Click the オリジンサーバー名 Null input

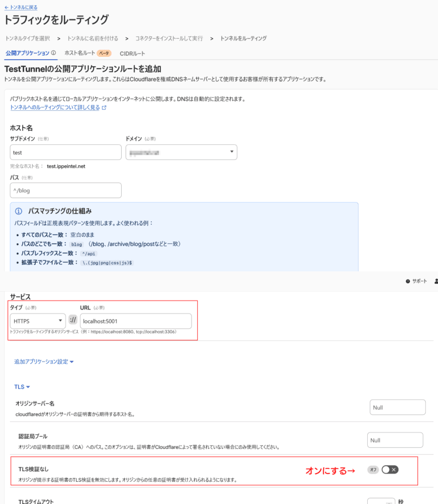coord(398,407)
